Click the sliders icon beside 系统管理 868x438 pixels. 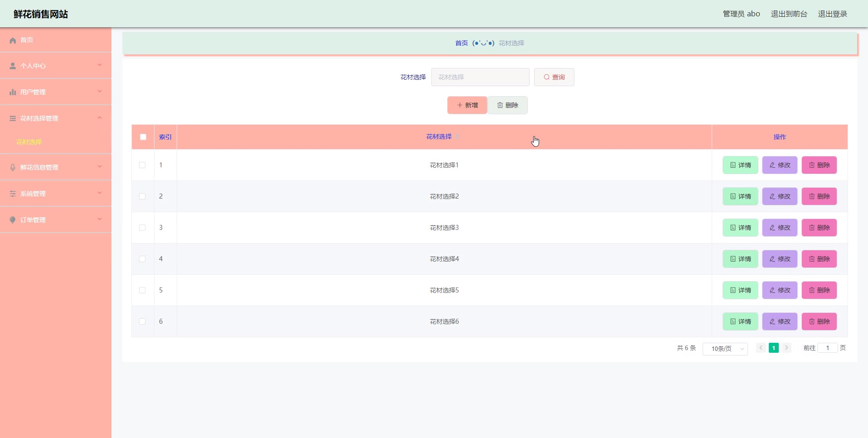click(13, 194)
